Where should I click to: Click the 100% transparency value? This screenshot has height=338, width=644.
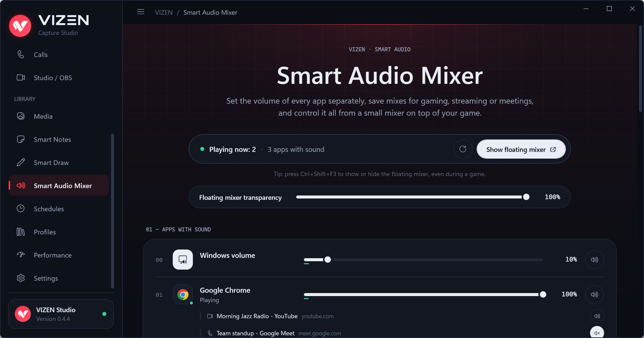pyautogui.click(x=552, y=197)
